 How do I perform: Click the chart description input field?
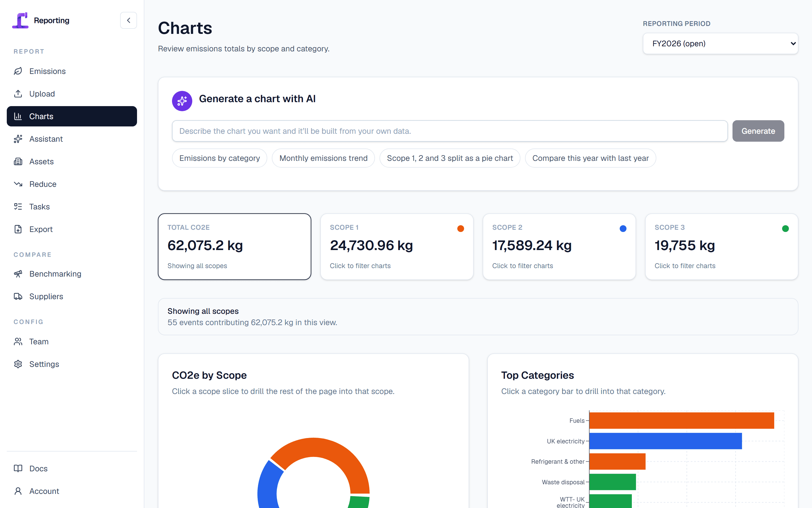click(450, 131)
